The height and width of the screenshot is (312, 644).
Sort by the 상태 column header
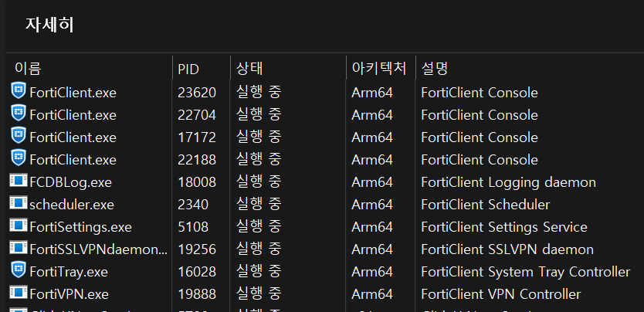tap(249, 69)
